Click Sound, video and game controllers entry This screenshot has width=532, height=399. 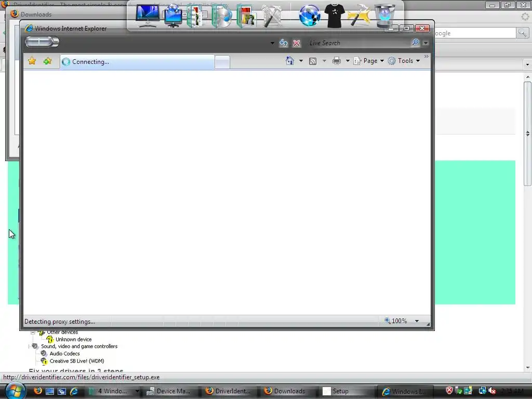tap(79, 347)
